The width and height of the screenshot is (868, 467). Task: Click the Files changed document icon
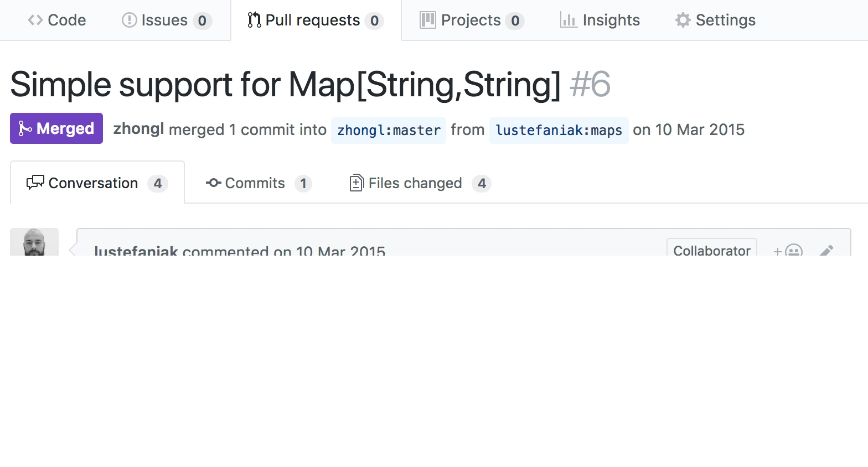(356, 183)
